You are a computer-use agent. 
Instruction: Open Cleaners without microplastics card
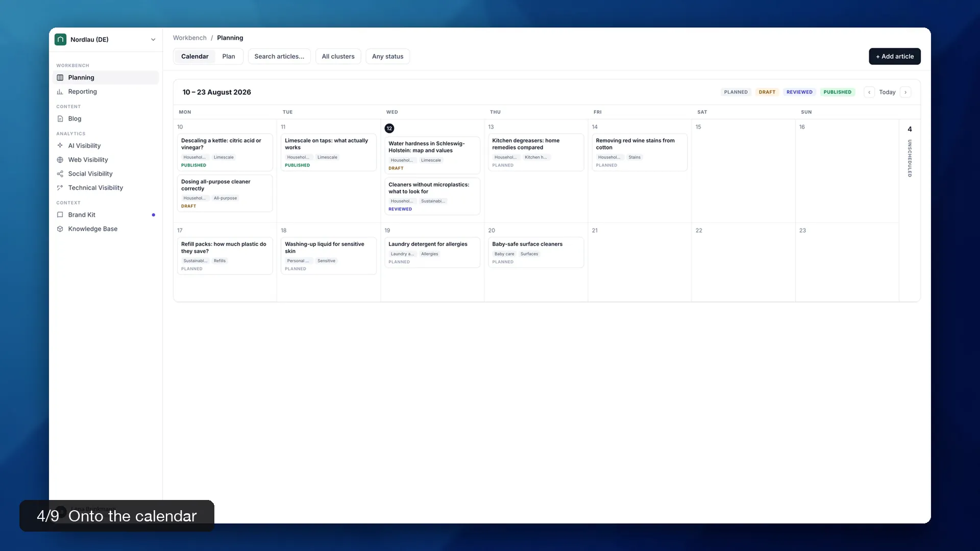[x=432, y=196]
